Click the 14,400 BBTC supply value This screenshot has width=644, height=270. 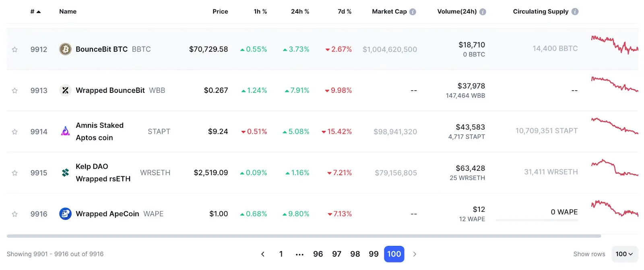[x=555, y=49]
